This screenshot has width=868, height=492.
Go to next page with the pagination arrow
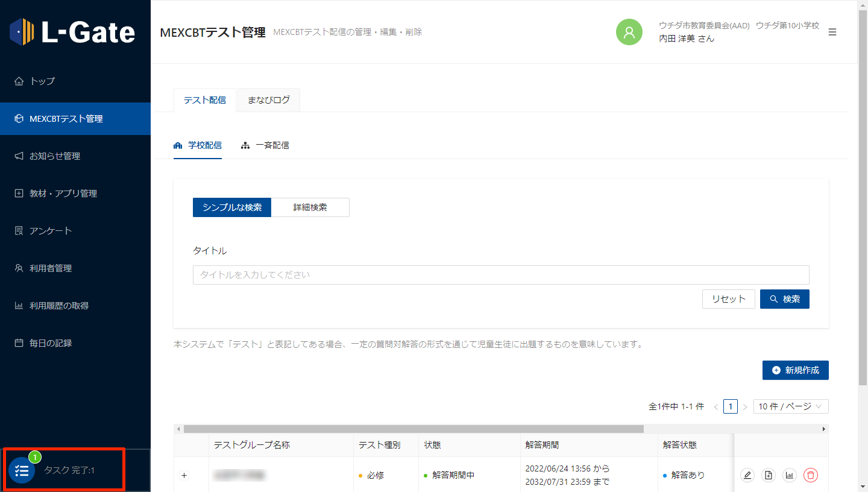(745, 407)
